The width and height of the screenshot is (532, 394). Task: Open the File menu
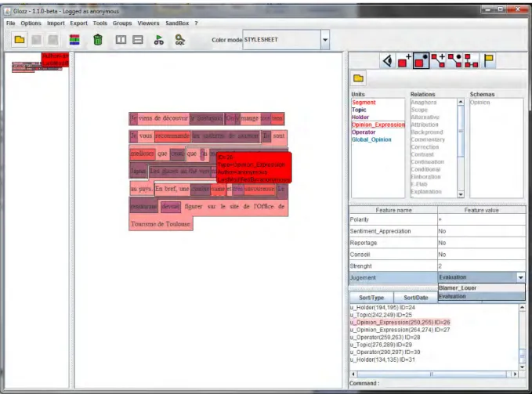point(10,23)
